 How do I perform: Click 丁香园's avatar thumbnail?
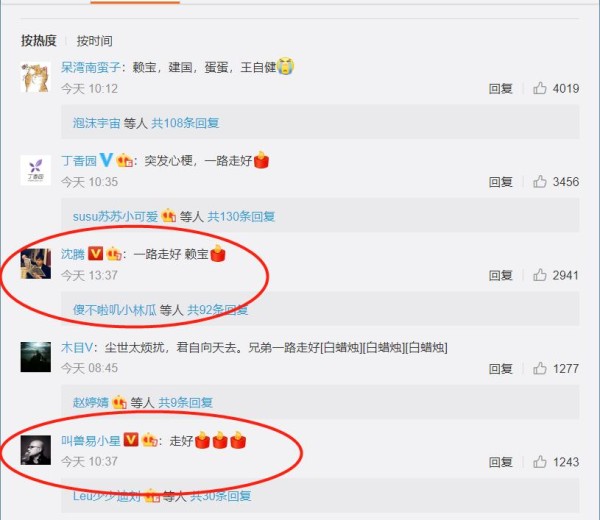click(x=36, y=170)
